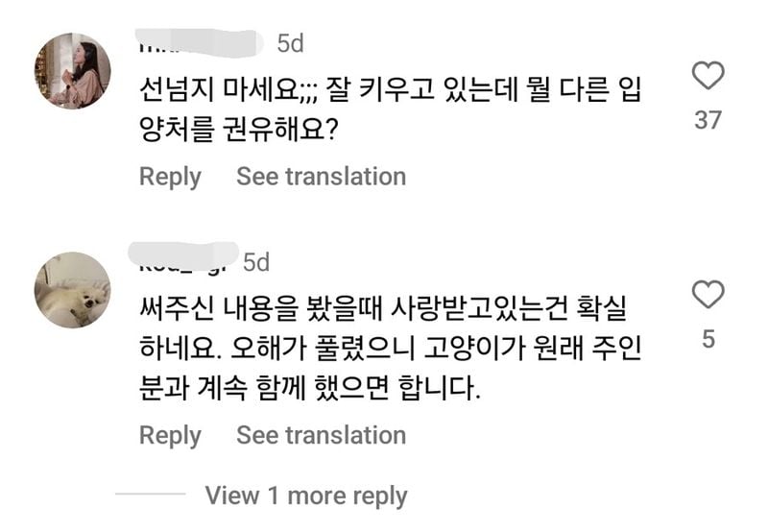This screenshot has height=532, width=768.
Task: Like the comment with 5 likes
Action: point(708,295)
